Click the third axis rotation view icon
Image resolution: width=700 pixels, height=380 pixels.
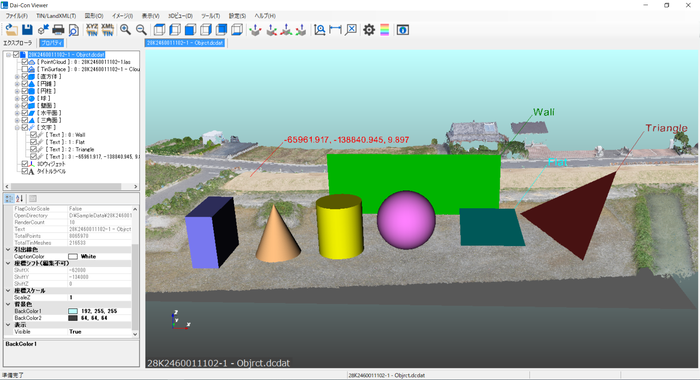[286, 30]
